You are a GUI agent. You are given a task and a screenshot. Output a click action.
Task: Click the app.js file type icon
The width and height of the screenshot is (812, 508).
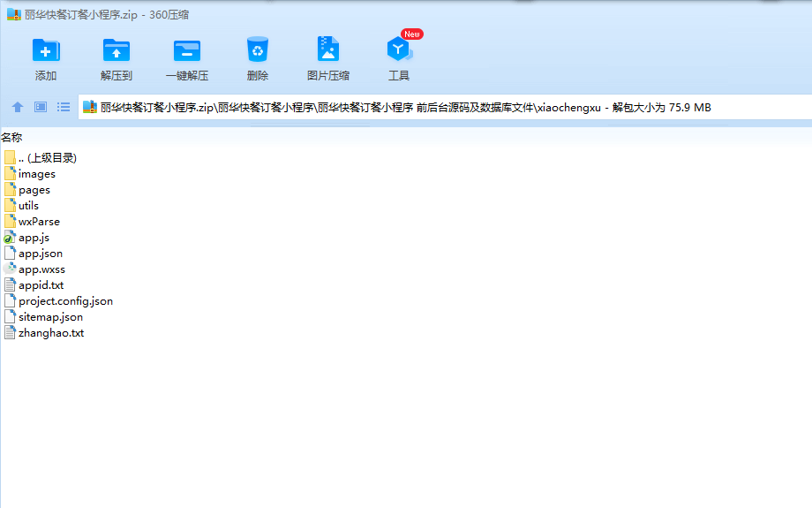[x=10, y=238]
